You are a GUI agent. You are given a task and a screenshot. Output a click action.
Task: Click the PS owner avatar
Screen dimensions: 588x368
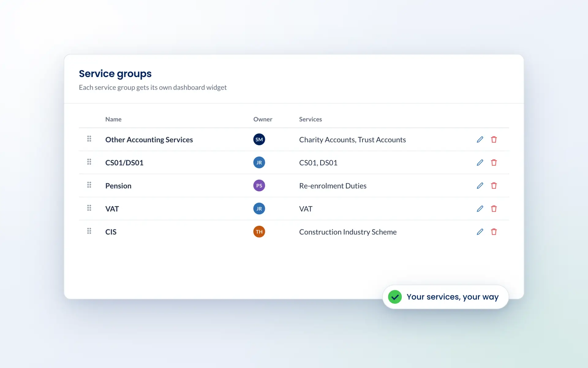click(x=259, y=186)
